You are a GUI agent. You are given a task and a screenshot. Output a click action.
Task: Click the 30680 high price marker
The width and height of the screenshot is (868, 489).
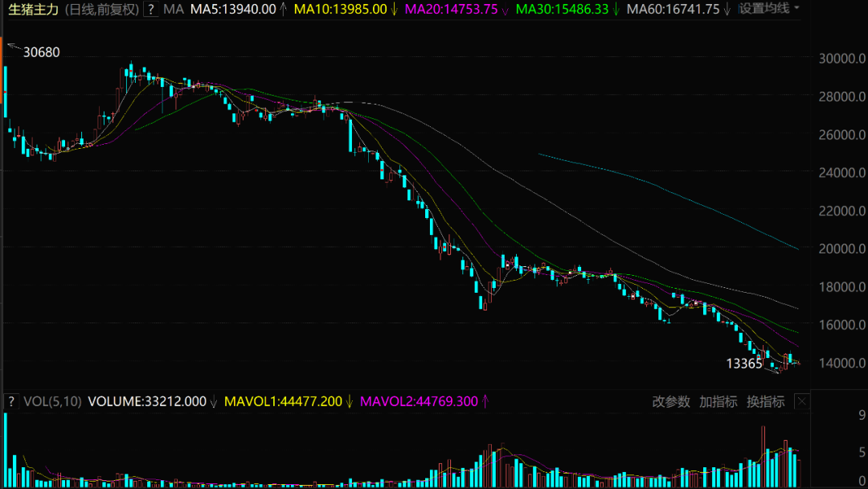[42, 52]
